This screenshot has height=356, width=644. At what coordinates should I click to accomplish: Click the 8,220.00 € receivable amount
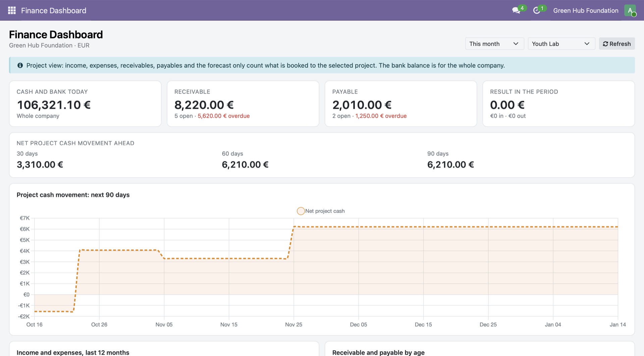click(204, 105)
